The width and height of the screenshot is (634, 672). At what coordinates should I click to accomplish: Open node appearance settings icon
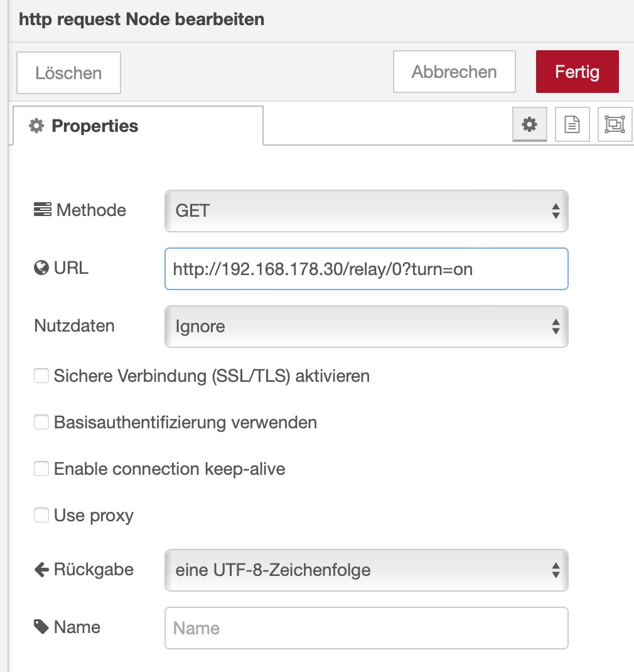614,125
